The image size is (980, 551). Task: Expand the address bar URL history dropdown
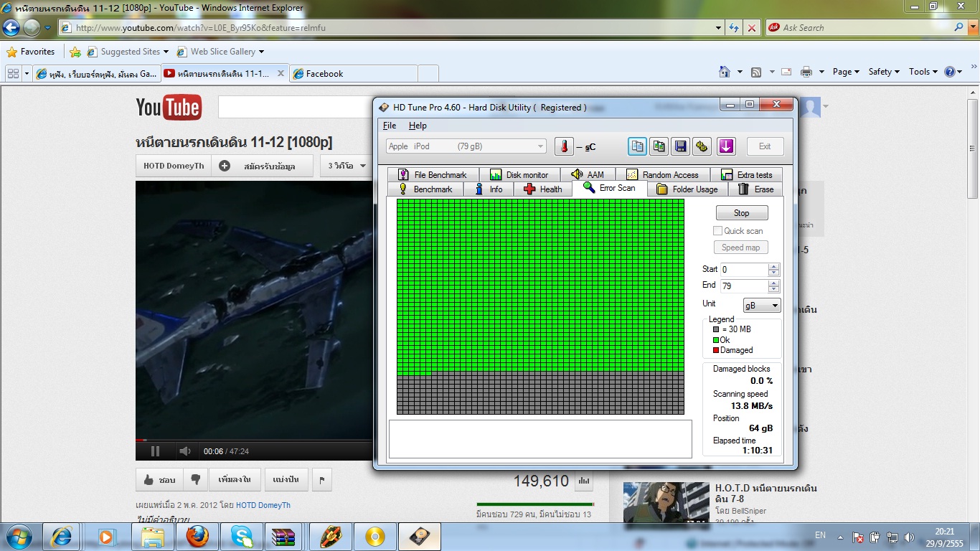click(x=719, y=28)
